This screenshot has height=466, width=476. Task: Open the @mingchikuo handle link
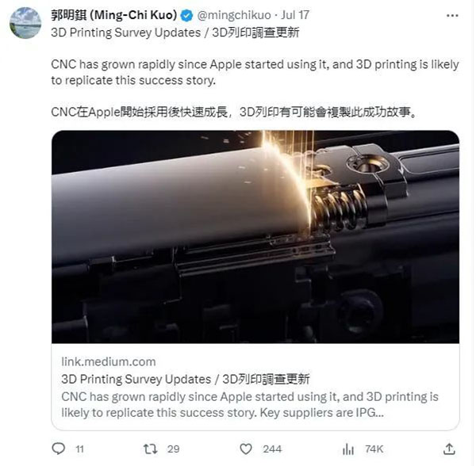234,15
